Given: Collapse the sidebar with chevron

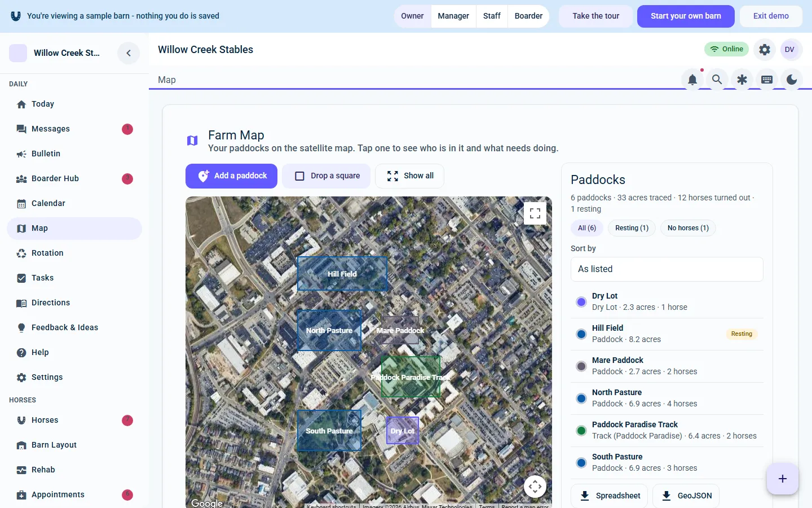Looking at the screenshot, I should (x=129, y=53).
